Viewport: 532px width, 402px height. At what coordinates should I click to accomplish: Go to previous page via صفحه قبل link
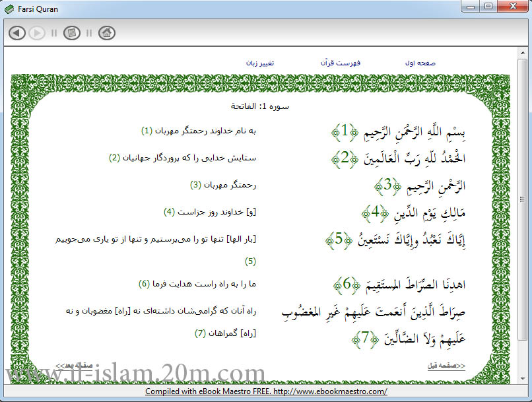[x=446, y=365]
